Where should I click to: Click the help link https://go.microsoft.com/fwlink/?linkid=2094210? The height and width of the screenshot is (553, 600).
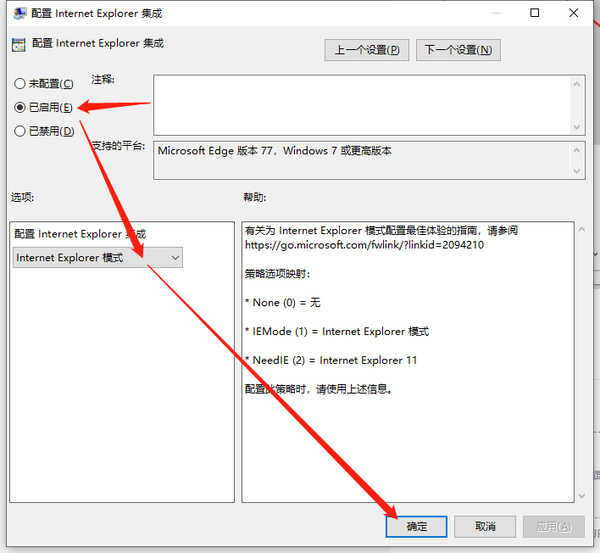coord(364,245)
